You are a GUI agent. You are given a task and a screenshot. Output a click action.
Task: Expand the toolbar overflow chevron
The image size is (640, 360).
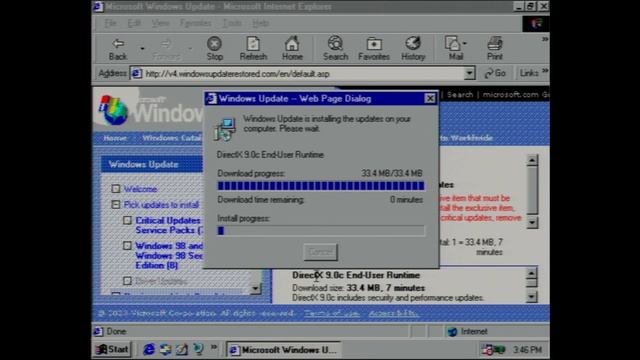(x=544, y=39)
